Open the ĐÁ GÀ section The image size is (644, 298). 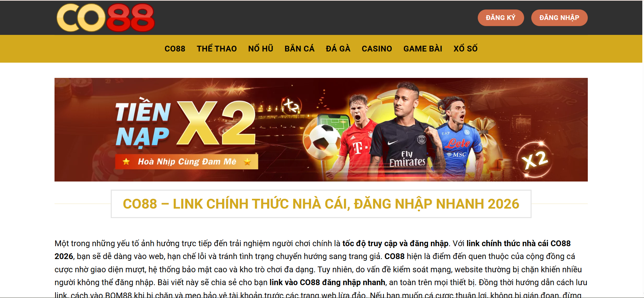(x=338, y=49)
